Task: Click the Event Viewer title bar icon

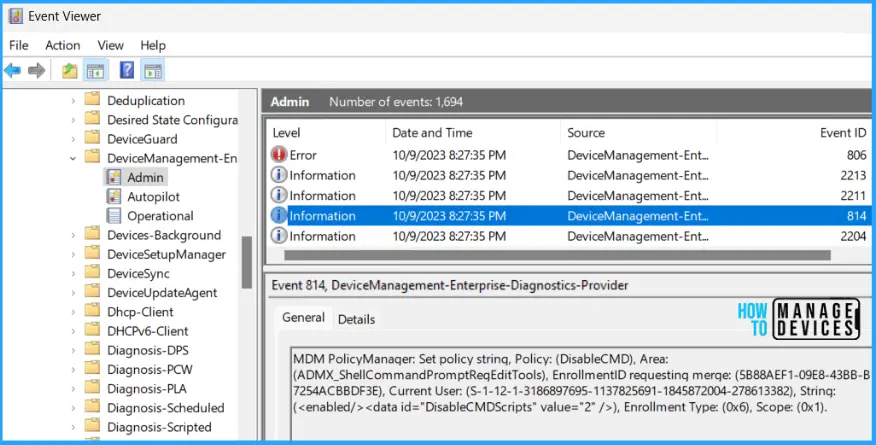Action: coord(16,16)
